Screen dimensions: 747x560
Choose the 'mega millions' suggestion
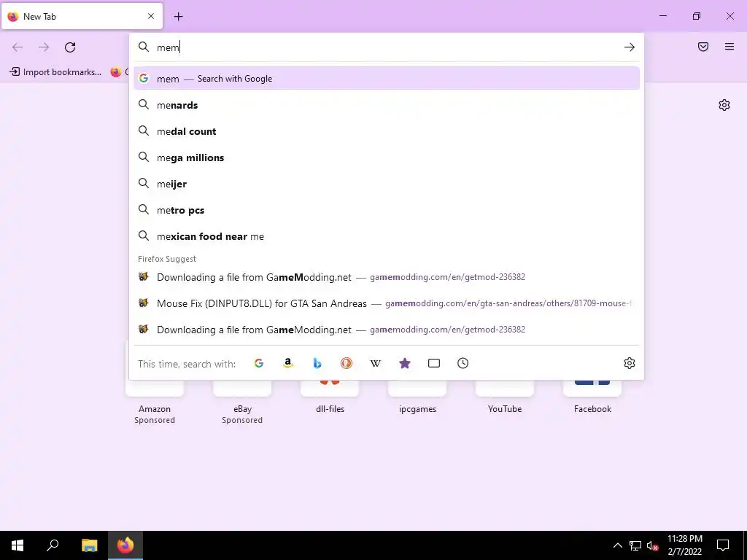(x=387, y=157)
